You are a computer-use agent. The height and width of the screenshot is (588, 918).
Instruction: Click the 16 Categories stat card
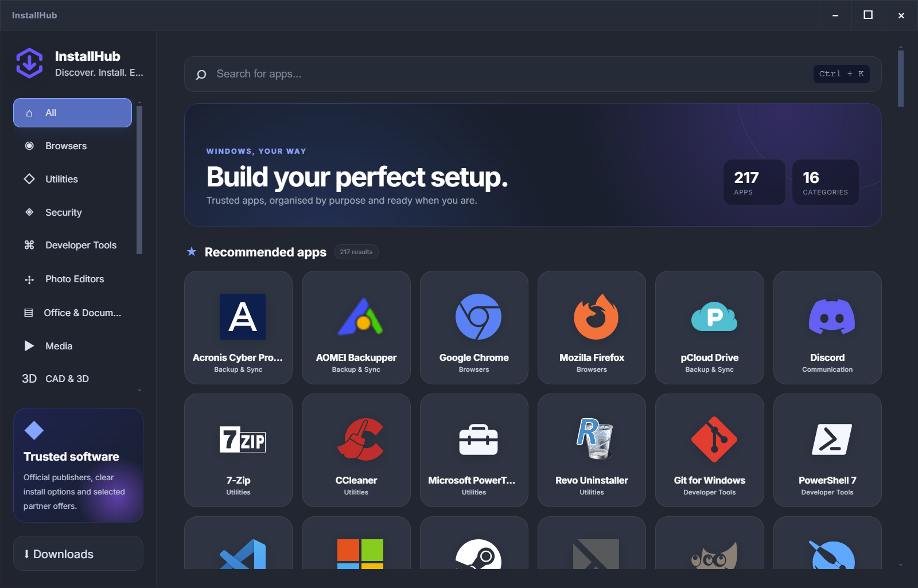point(826,182)
